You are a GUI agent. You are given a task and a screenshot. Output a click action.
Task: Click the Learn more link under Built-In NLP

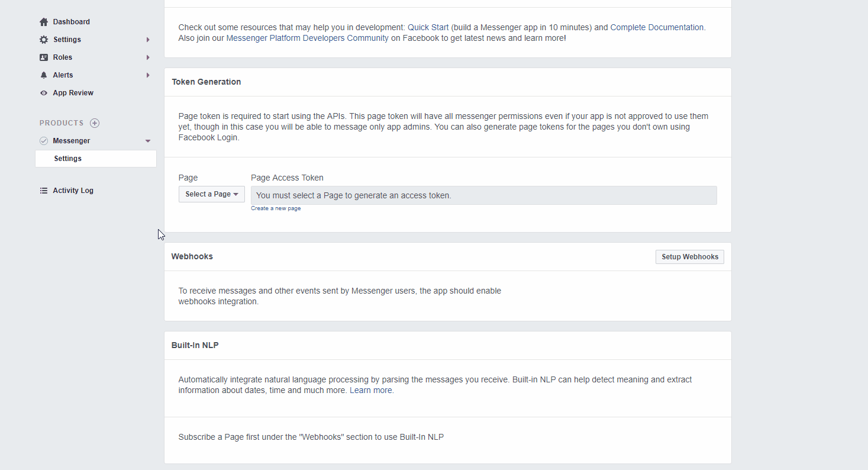370,390
